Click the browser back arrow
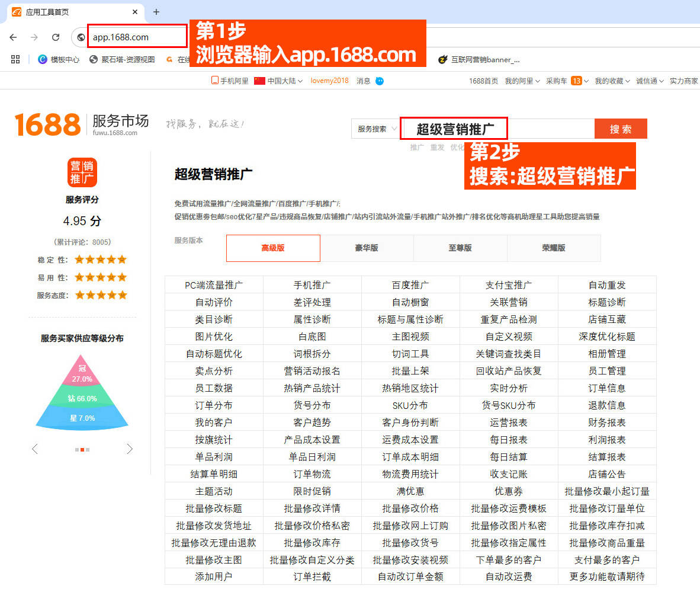Image resolution: width=700 pixels, height=592 pixels. [13, 37]
